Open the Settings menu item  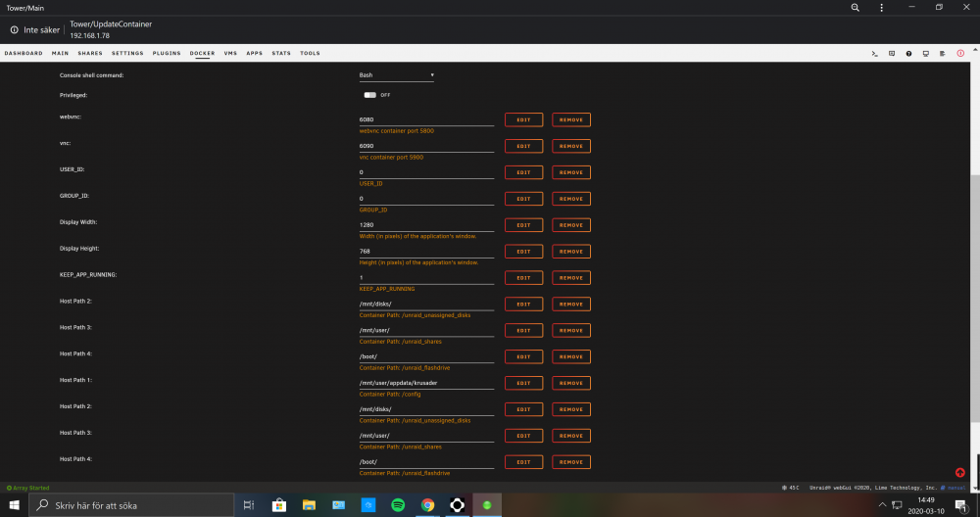tap(127, 54)
